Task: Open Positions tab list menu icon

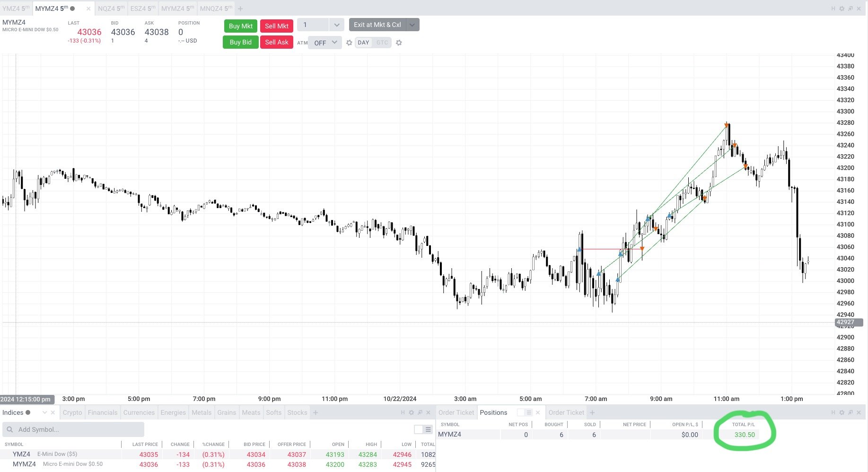Action: 529,412
